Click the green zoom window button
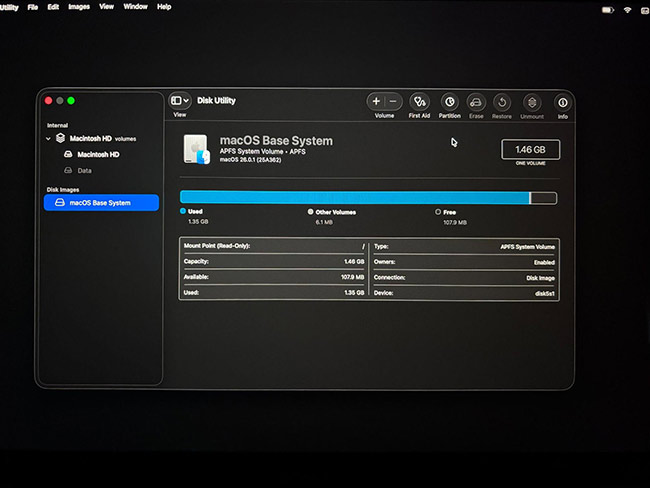Viewport: 650px width, 488px height. point(71,101)
